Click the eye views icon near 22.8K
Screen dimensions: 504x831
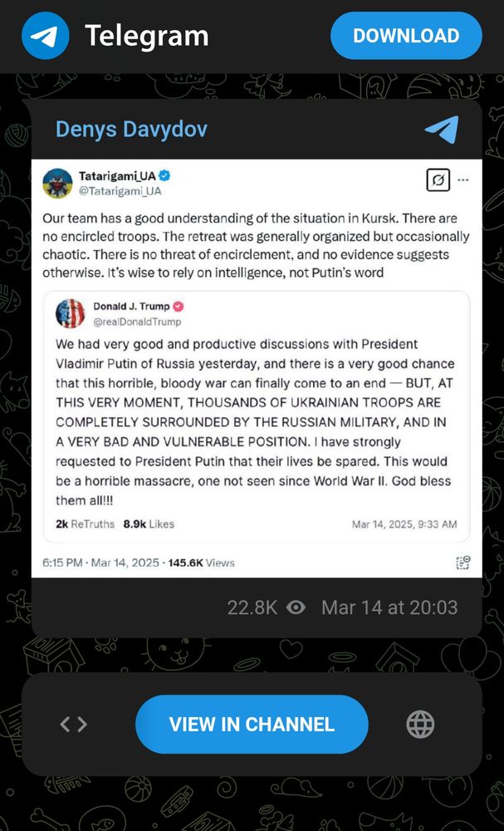[296, 607]
